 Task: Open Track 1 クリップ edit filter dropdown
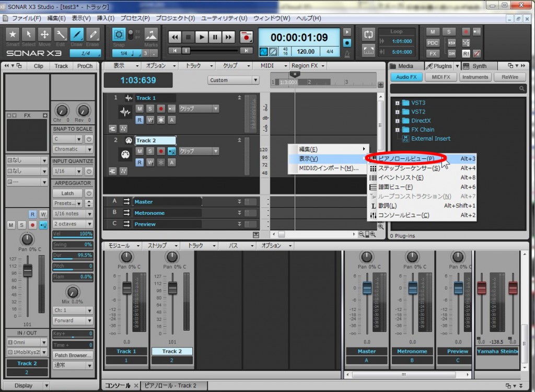[199, 109]
